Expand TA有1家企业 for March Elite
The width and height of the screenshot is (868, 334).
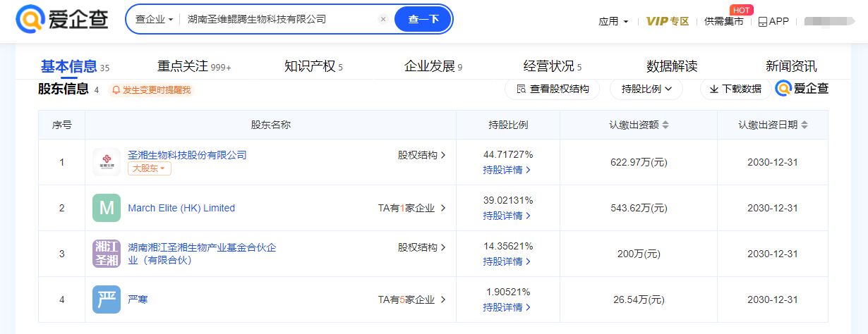tap(412, 208)
